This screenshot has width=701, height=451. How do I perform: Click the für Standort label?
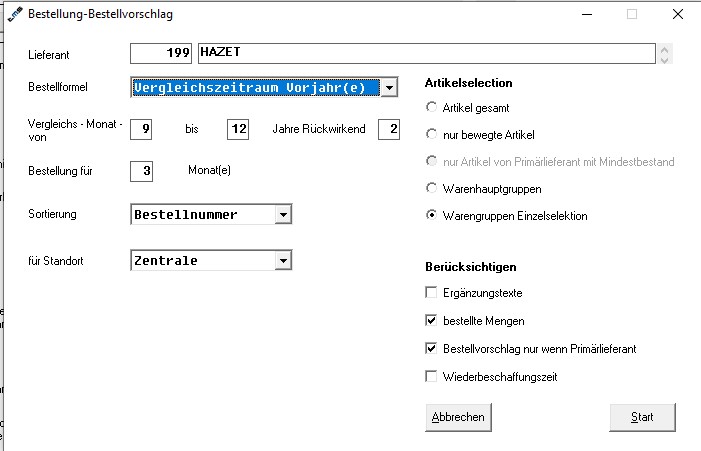click(x=55, y=261)
